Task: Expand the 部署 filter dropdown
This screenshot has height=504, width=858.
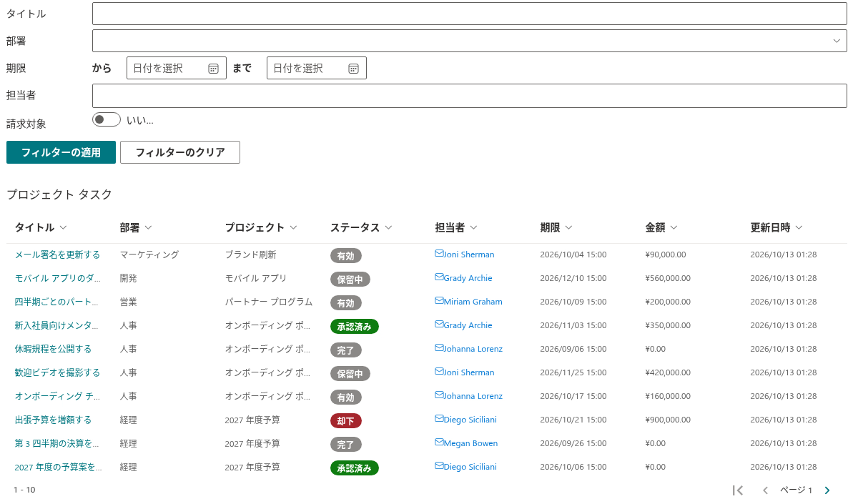Action: tap(837, 41)
